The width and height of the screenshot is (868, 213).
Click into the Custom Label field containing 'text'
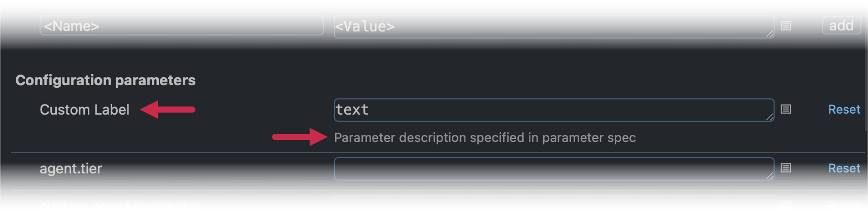554,110
